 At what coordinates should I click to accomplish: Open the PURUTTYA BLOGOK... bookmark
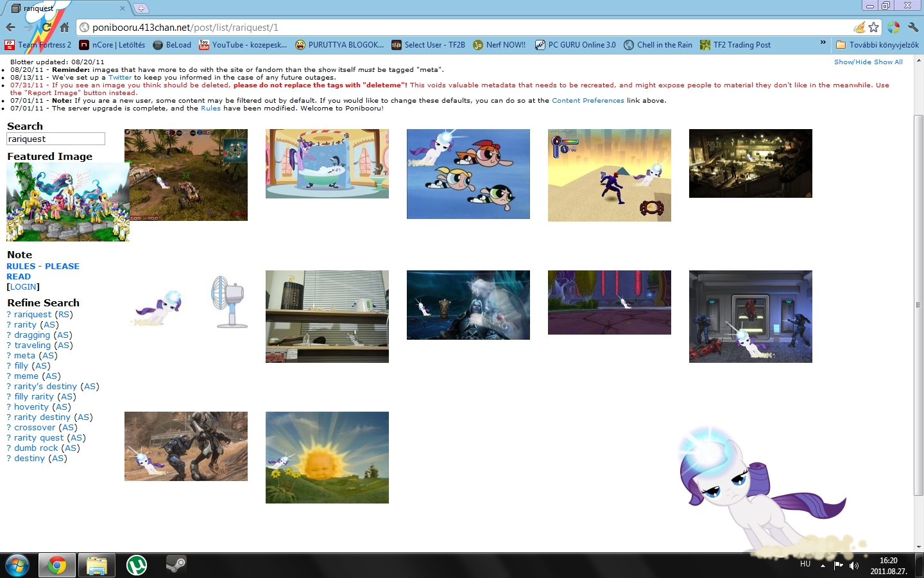pyautogui.click(x=339, y=45)
